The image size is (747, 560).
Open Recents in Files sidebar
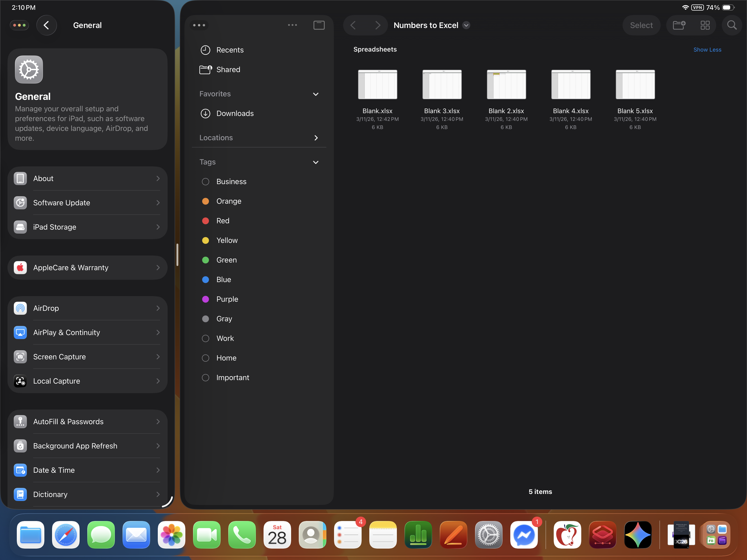tap(259, 50)
